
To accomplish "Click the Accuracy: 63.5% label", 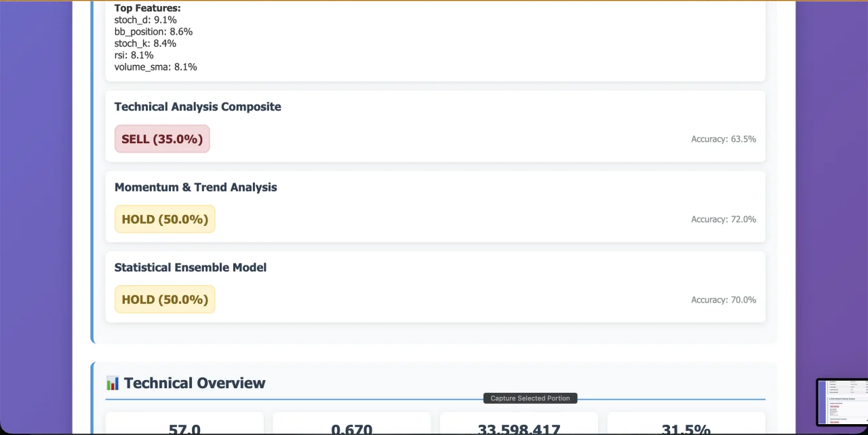I will [724, 139].
